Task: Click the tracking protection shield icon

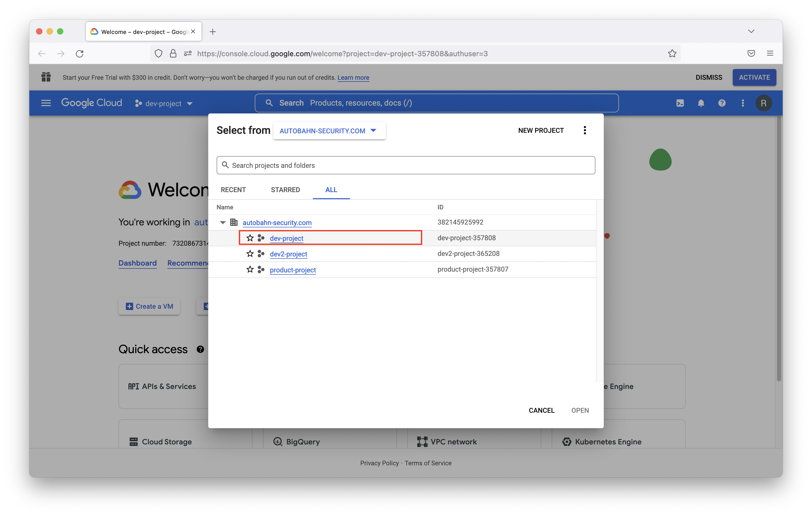Action: click(x=159, y=54)
